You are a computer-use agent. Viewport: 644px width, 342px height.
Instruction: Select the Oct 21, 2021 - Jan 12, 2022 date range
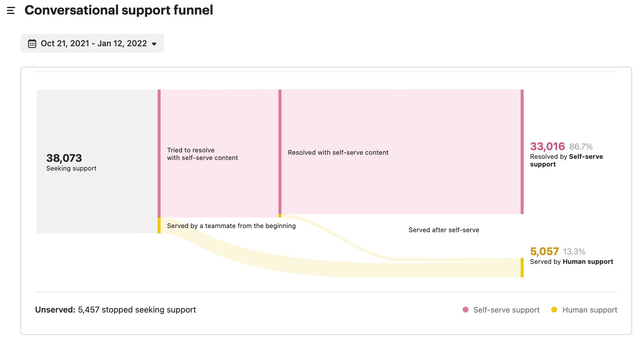point(93,43)
